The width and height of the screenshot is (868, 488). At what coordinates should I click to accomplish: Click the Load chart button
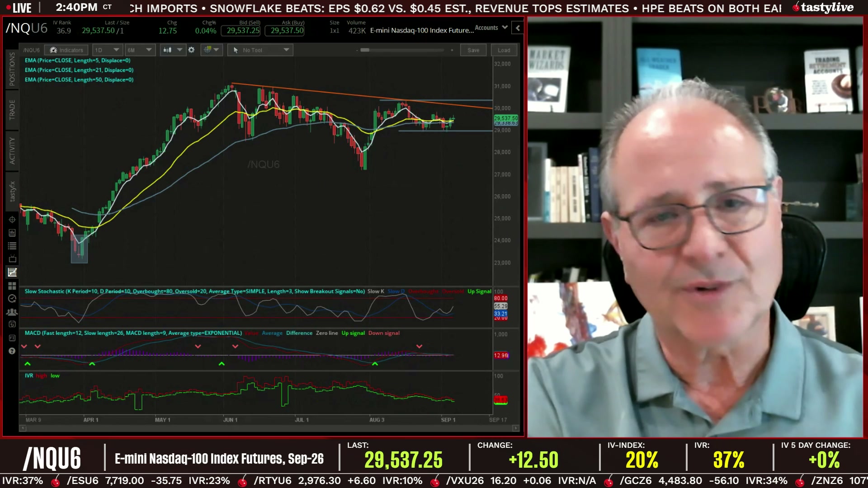pos(504,50)
